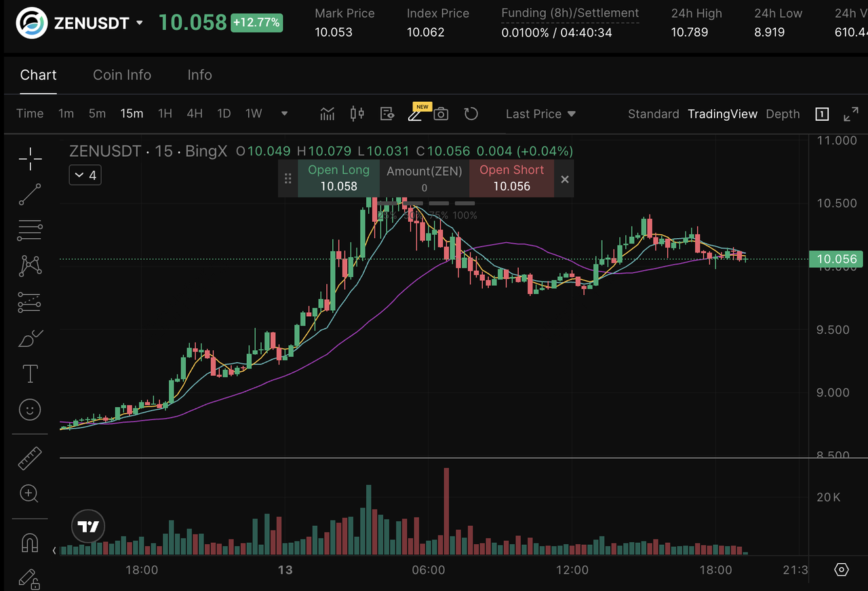Pick the ruler measure tool
Screen dimensions: 868x591
(x=30, y=459)
